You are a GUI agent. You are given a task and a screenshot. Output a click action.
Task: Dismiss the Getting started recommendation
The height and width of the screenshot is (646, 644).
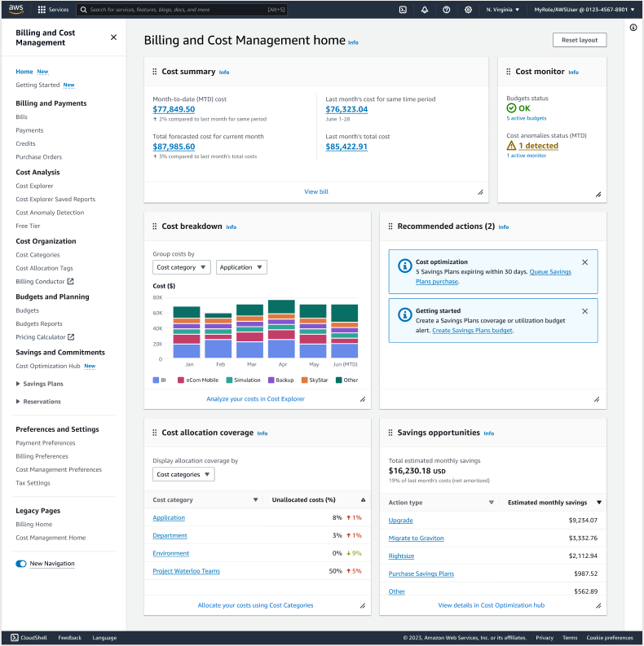click(x=584, y=311)
